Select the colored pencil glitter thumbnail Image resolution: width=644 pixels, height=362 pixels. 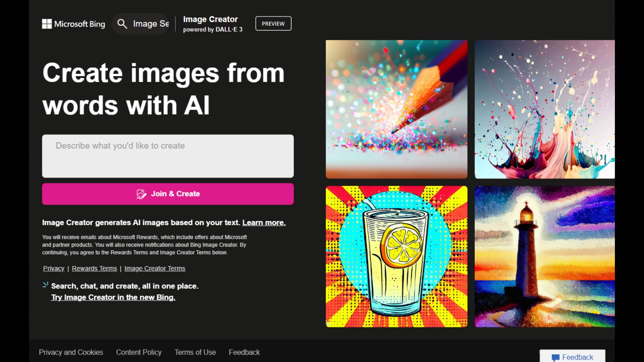point(396,109)
